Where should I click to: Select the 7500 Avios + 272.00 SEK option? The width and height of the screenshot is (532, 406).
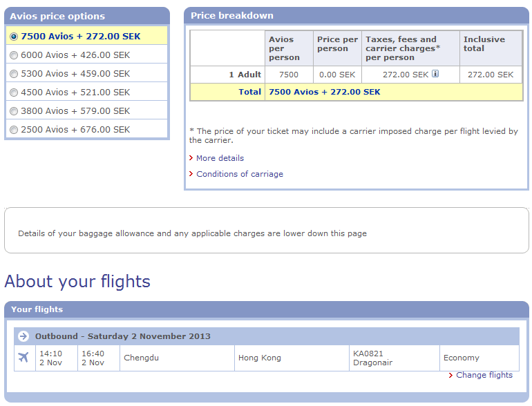pyautogui.click(x=14, y=36)
